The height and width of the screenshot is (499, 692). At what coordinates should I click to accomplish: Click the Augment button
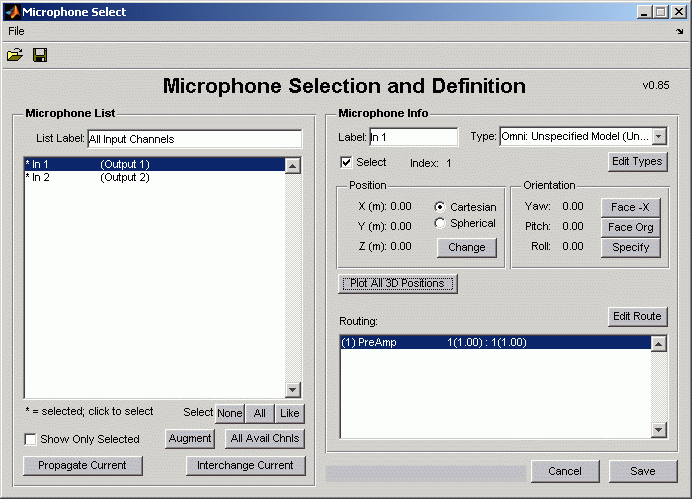[190, 439]
